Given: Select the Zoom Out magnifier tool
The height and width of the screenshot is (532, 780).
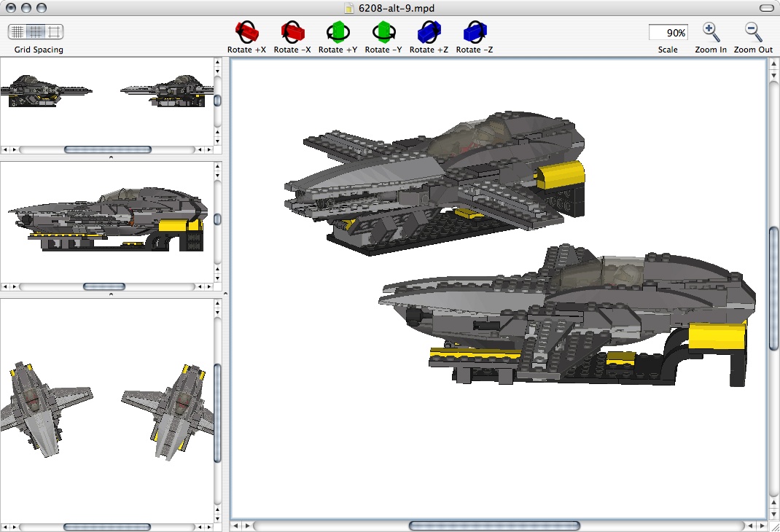Looking at the screenshot, I should [x=752, y=31].
